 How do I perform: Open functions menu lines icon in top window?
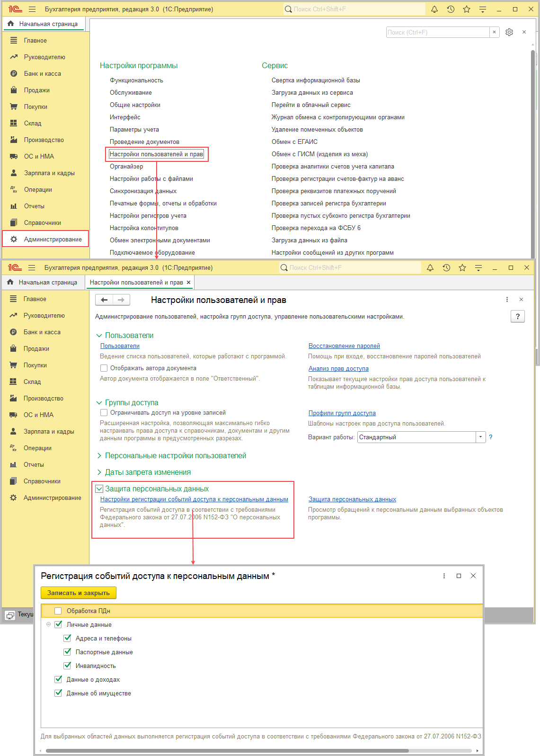pos(483,9)
